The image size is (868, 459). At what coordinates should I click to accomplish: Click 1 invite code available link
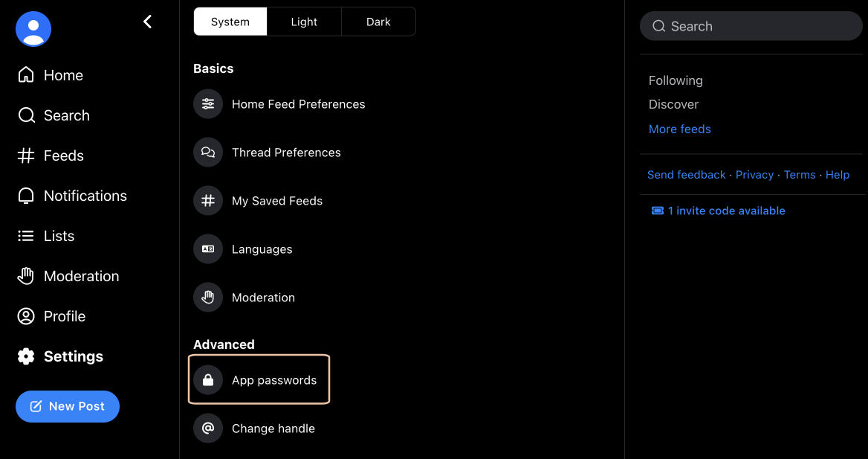719,211
